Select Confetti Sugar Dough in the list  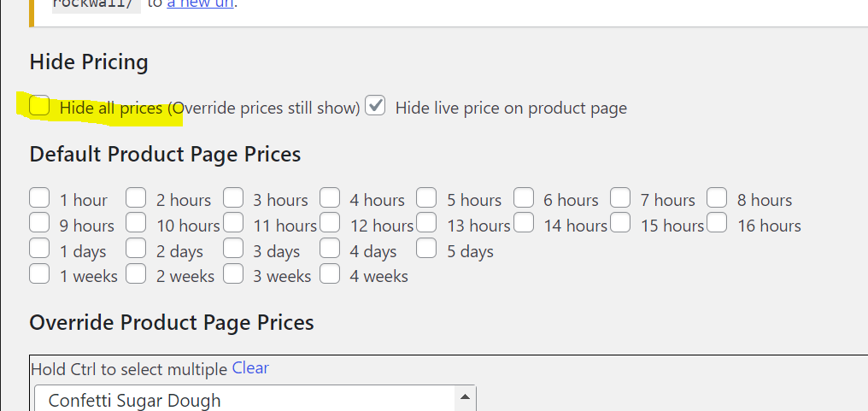135,400
